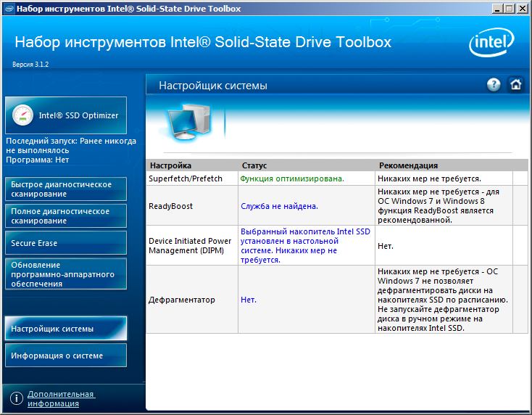Click DIPM status about настольной системе

305,245
